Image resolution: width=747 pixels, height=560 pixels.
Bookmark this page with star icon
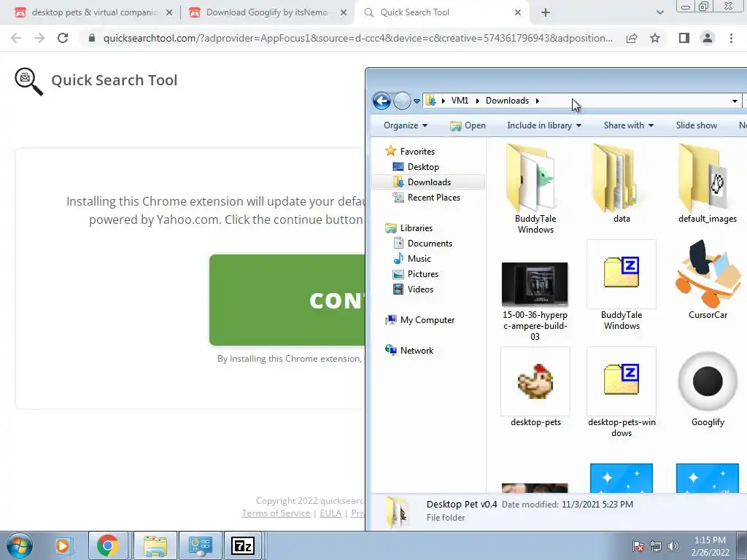(655, 38)
